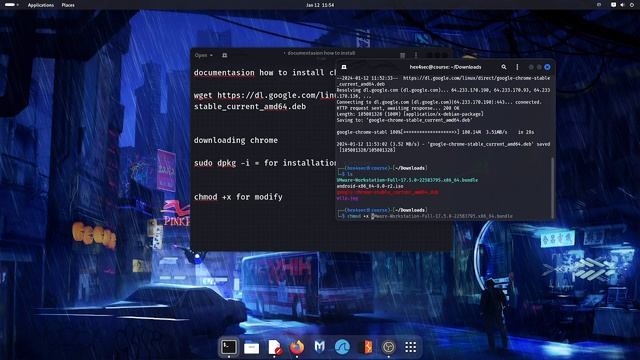This screenshot has height=360, width=640.
Task: Open OBS Studio from the dock
Action: coord(389,347)
